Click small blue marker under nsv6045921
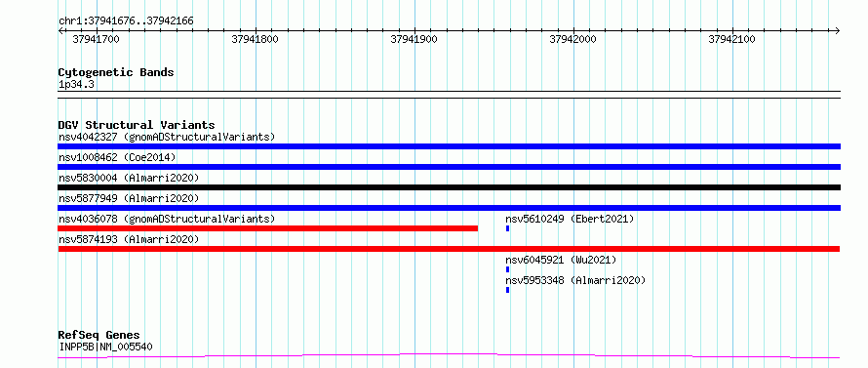 (507, 269)
